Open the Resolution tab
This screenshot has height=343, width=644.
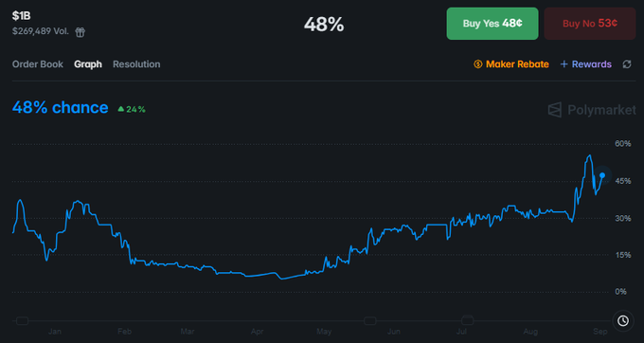click(136, 64)
